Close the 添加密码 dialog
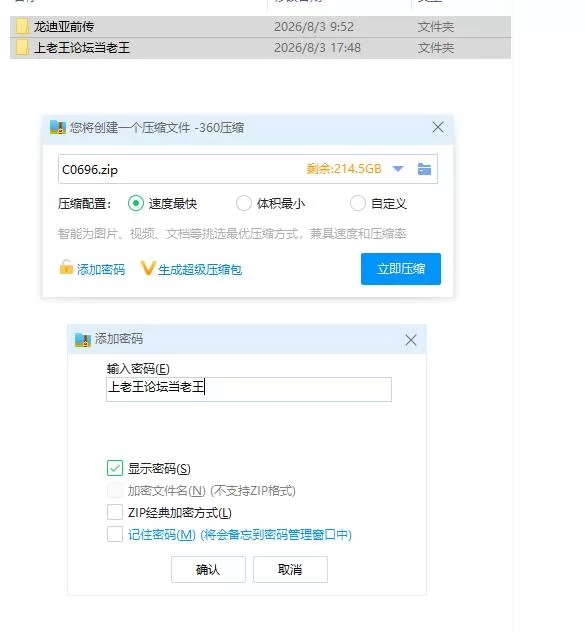 coord(411,340)
